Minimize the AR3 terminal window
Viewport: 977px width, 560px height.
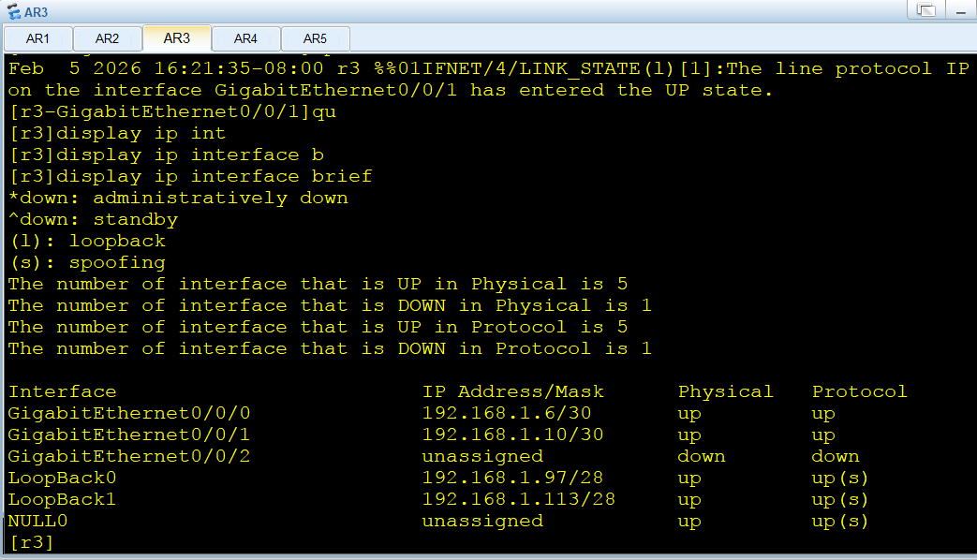point(961,10)
